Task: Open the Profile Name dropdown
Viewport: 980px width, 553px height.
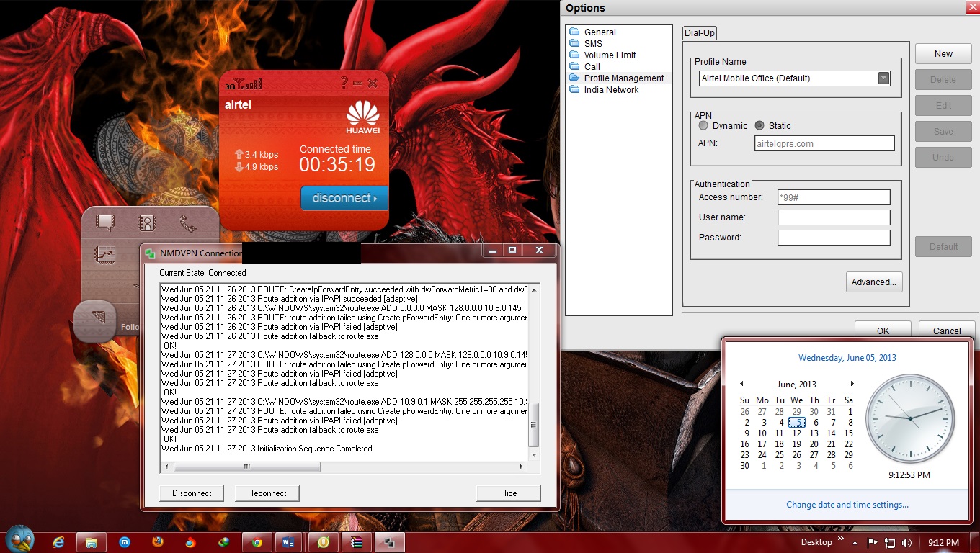Action: pos(884,78)
